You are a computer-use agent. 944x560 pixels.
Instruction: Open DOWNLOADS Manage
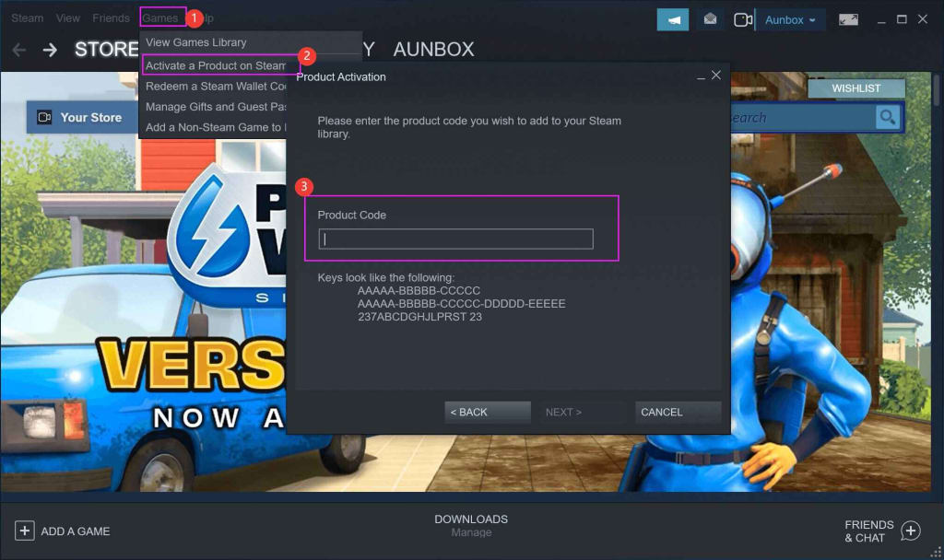[471, 525]
